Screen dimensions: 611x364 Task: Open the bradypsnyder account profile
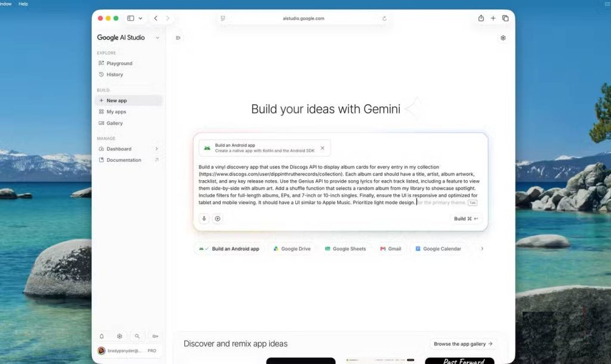119,351
